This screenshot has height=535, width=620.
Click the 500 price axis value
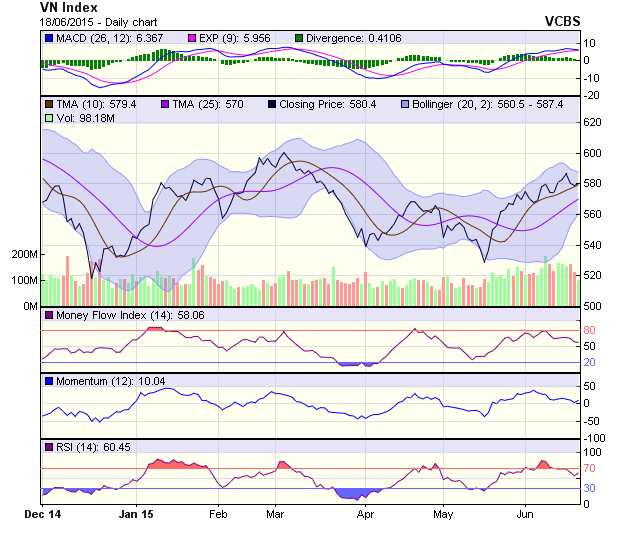592,306
